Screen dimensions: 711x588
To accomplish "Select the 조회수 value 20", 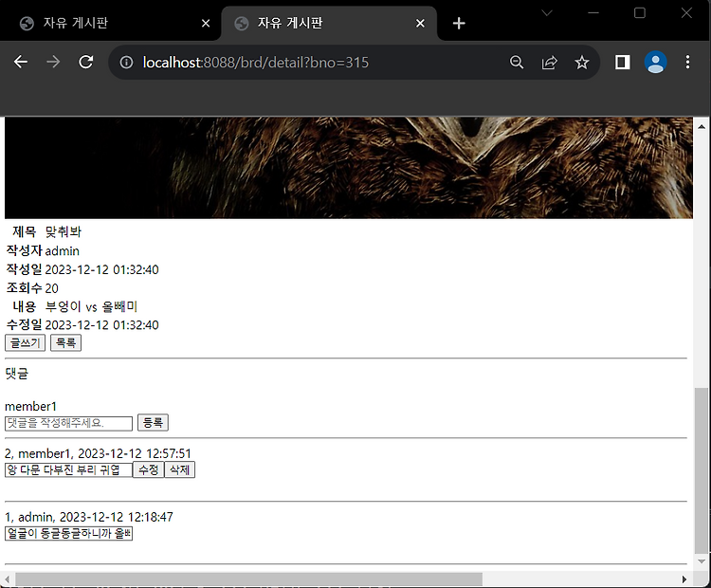I will 52,288.
